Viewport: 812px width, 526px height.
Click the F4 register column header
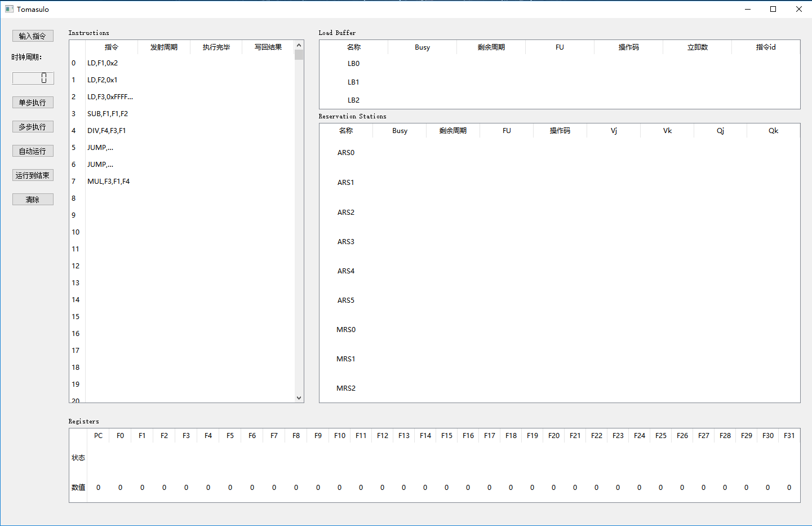pyautogui.click(x=208, y=436)
